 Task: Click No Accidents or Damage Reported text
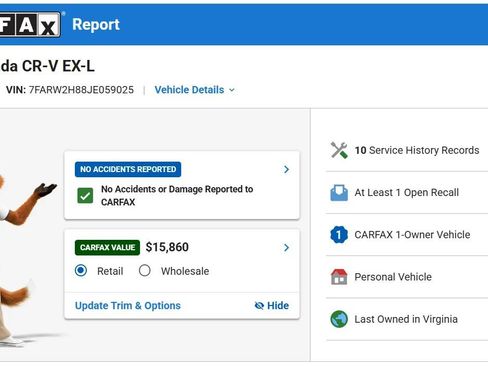coord(177,196)
